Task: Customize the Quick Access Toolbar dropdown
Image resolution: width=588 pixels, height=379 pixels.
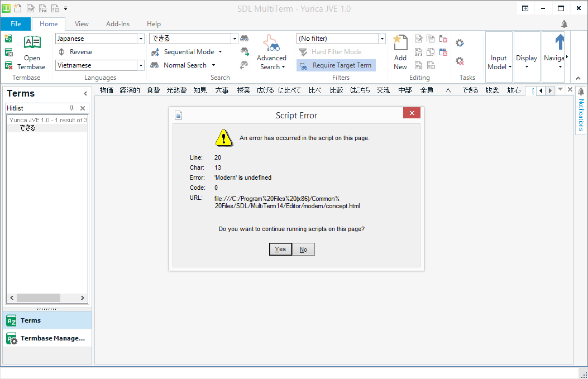Action: click(x=66, y=8)
